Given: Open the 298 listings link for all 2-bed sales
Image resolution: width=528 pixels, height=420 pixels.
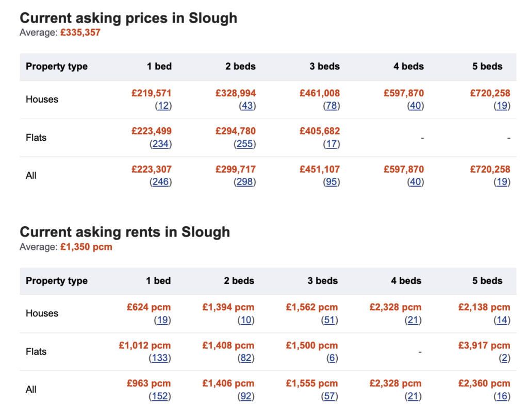Looking at the screenshot, I should pos(244,181).
